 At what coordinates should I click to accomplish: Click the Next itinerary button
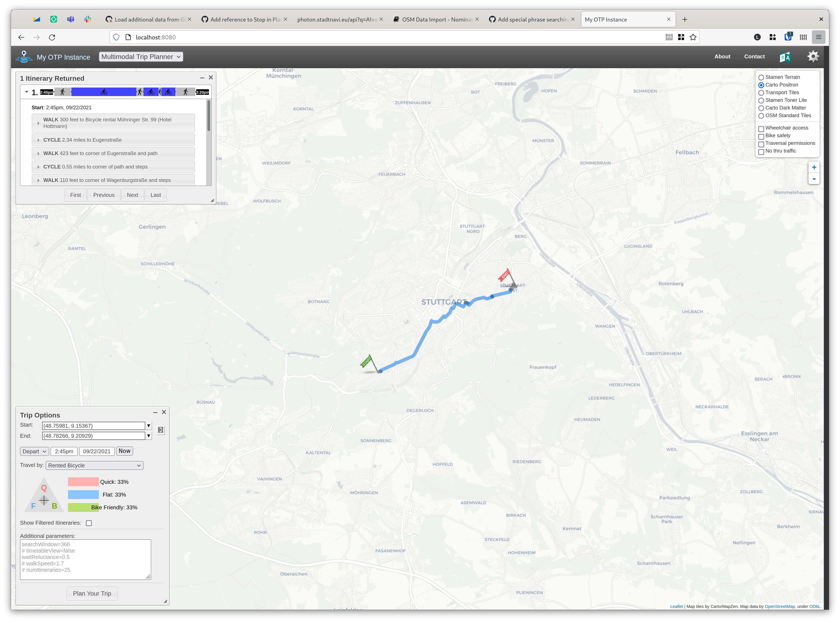coord(132,195)
